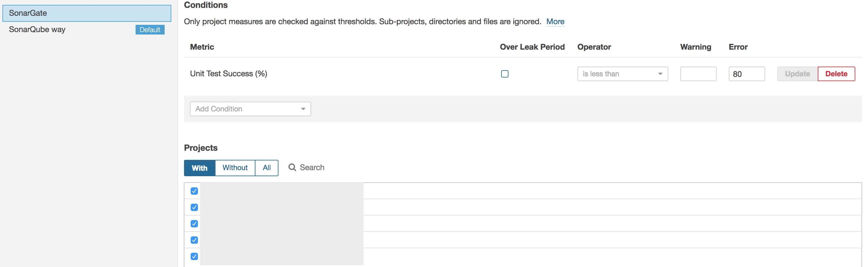Viewport: 868px width, 267px height.
Task: Click the search magnifier icon
Action: click(x=292, y=167)
